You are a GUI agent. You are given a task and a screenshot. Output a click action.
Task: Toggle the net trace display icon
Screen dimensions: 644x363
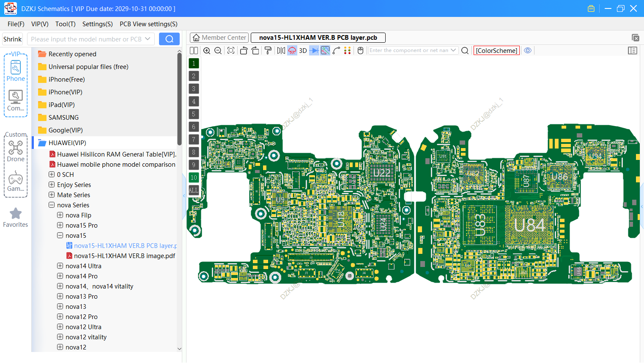[x=325, y=50]
